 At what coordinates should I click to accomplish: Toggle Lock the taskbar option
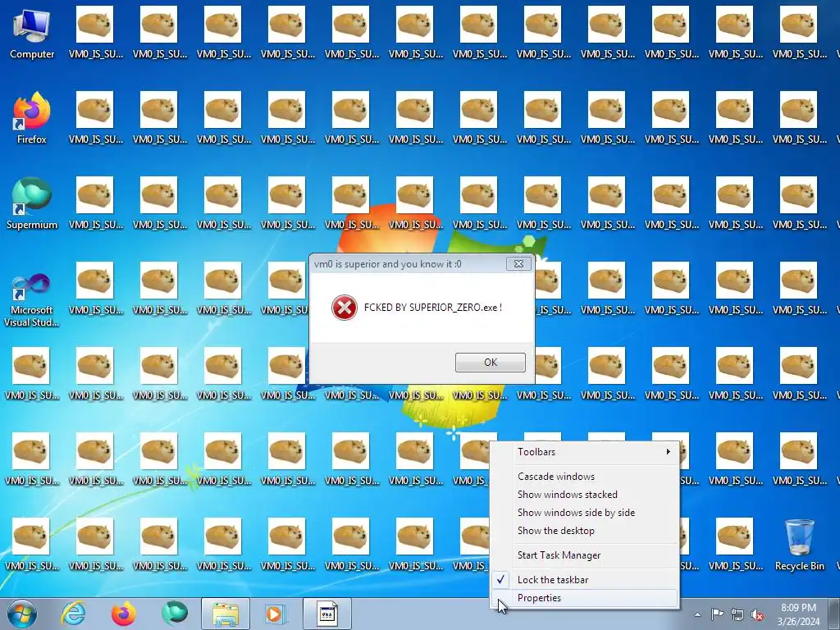(x=585, y=580)
